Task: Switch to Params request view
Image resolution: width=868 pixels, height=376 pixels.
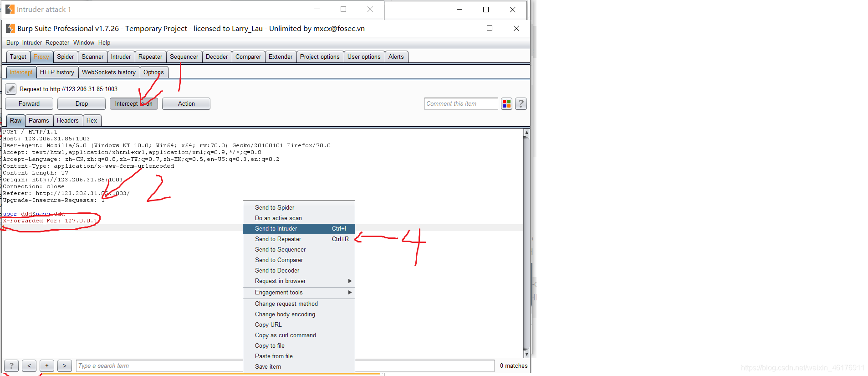Action: pos(39,121)
